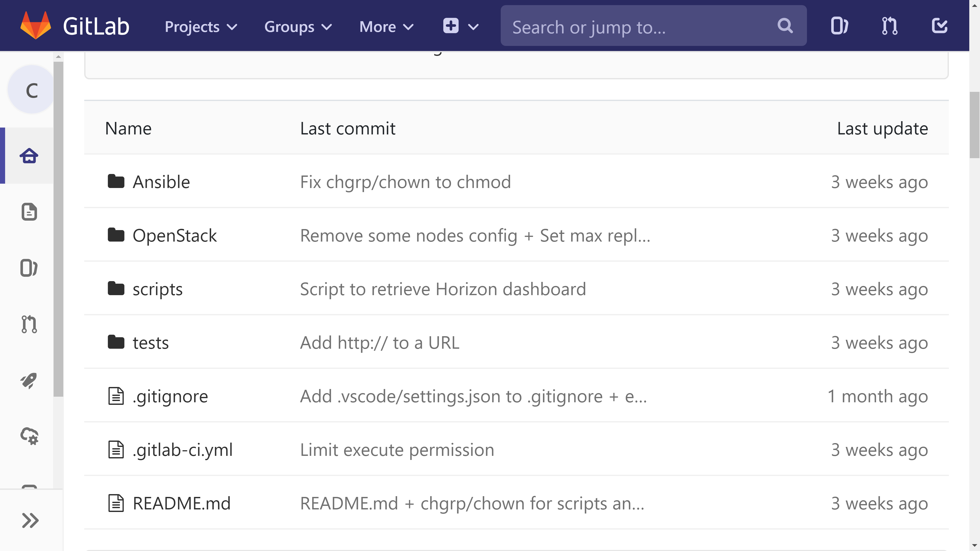Screen dimensions: 980x551
Task: Click the page vertical scrollbar thumb
Action: [x=974, y=124]
